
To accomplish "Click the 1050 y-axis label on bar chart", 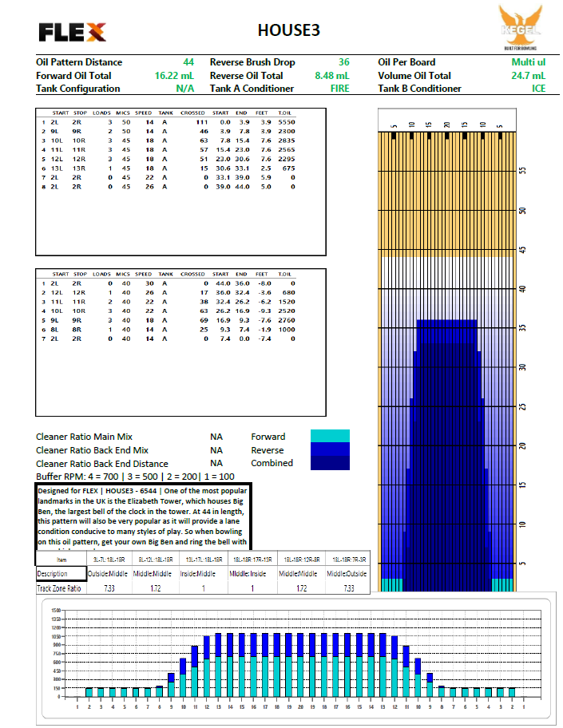I will (x=56, y=636).
